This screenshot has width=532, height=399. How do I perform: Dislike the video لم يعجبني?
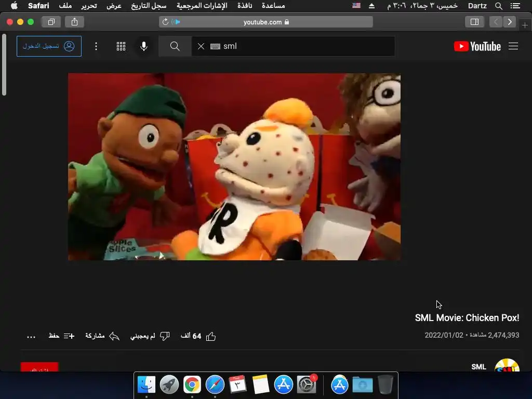[150, 336]
